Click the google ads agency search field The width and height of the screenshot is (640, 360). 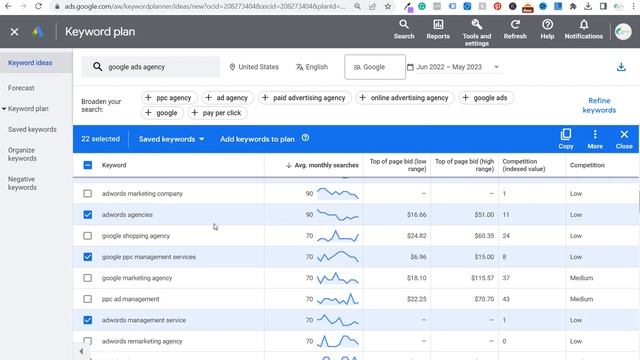(x=151, y=67)
